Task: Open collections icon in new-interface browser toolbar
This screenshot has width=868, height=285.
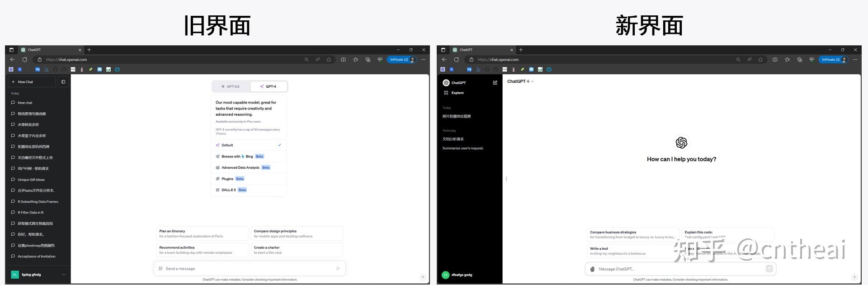Action: pyautogui.click(x=800, y=60)
